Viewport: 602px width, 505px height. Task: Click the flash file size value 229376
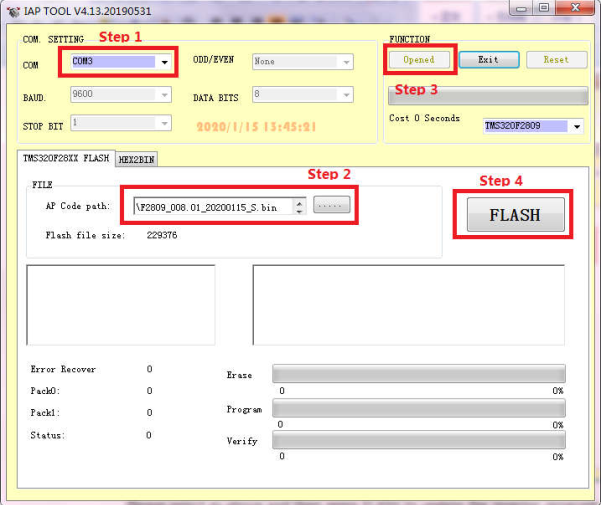point(162,235)
